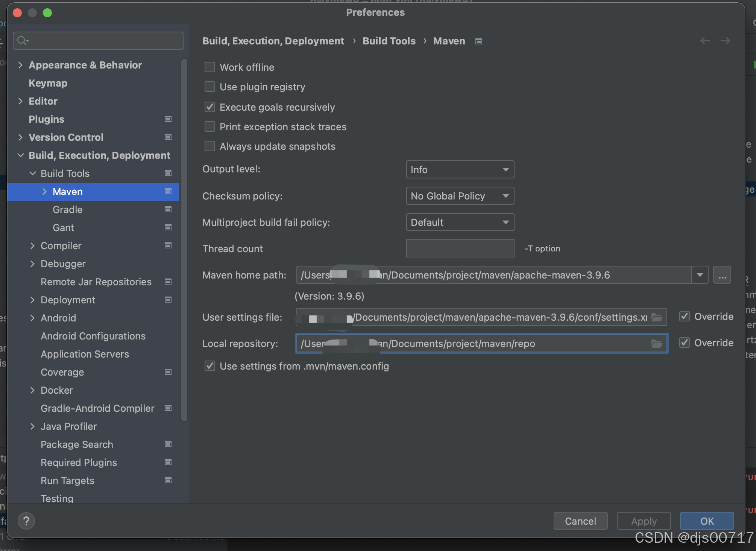Screen dimensions: 756x551
Task: Click the Maven home path browse button
Action: pyautogui.click(x=722, y=275)
